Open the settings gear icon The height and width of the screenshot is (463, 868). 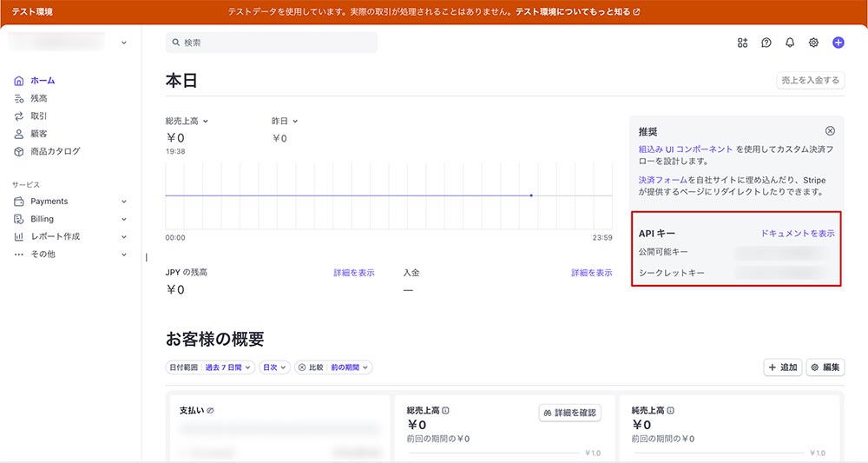click(813, 43)
